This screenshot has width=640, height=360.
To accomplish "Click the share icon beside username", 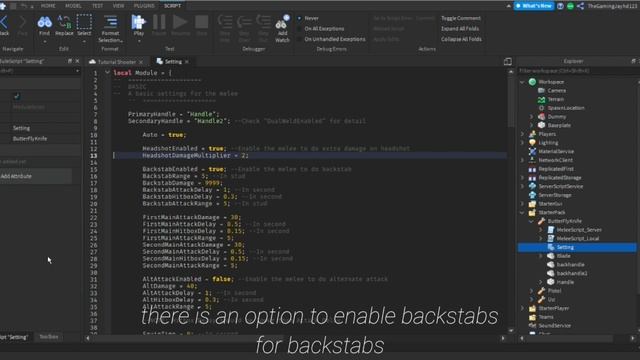I will click(x=580, y=6).
